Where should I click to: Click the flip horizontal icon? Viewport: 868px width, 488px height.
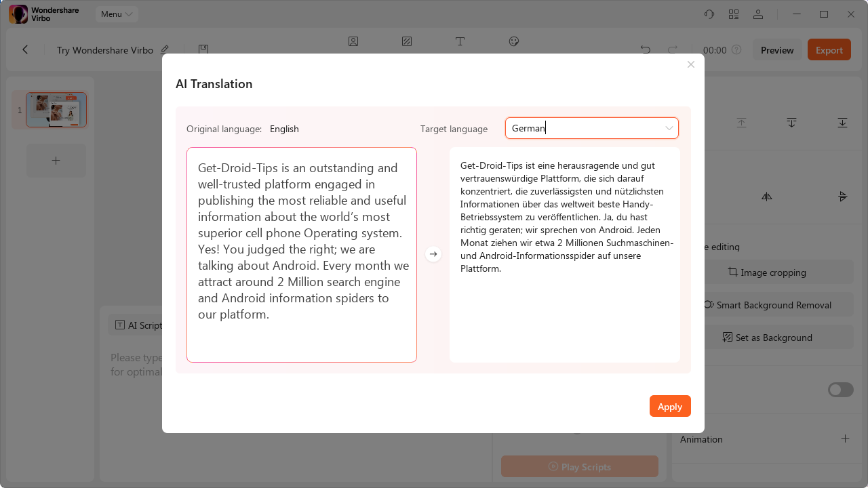coord(766,197)
